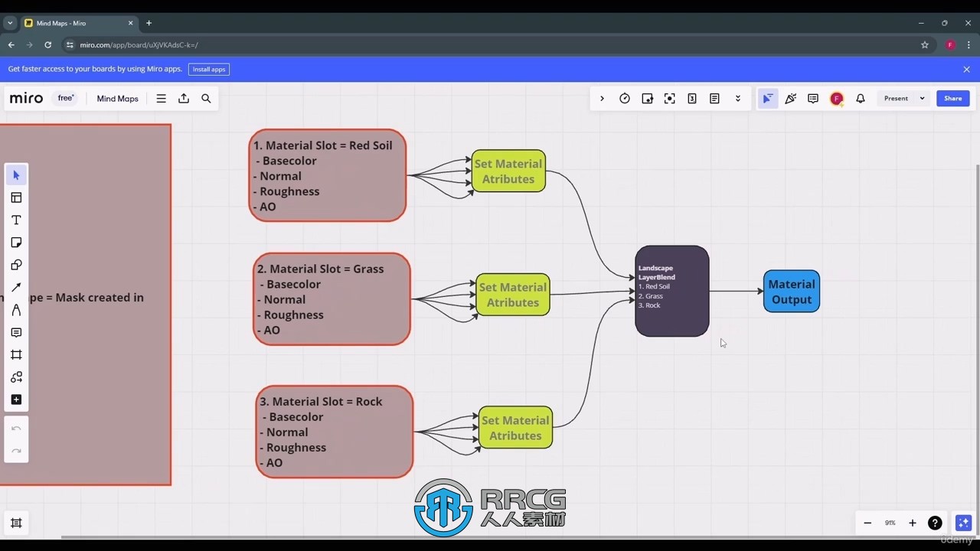The width and height of the screenshot is (980, 551).
Task: Expand more tools double-chevron in top toolbar
Action: click(x=738, y=99)
